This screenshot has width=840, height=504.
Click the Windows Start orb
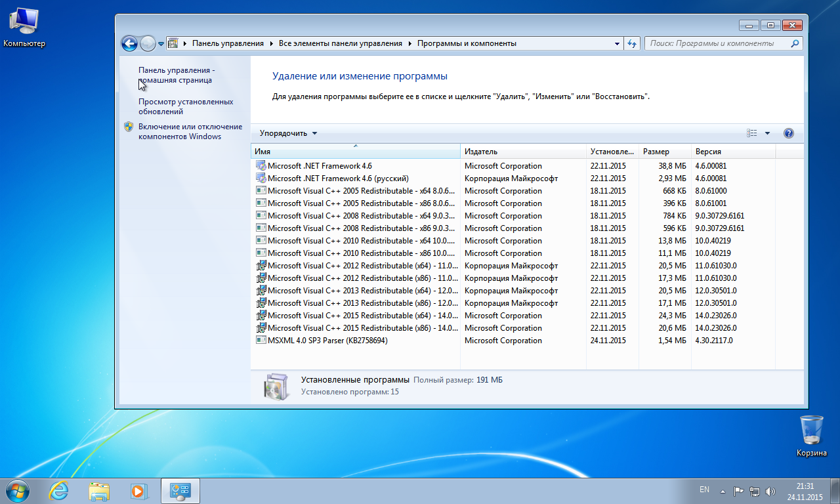pyautogui.click(x=18, y=490)
